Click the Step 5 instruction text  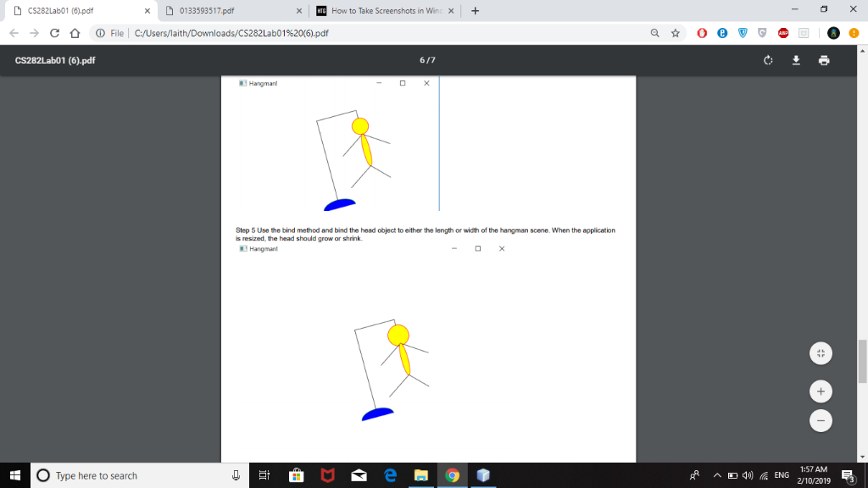[426, 235]
